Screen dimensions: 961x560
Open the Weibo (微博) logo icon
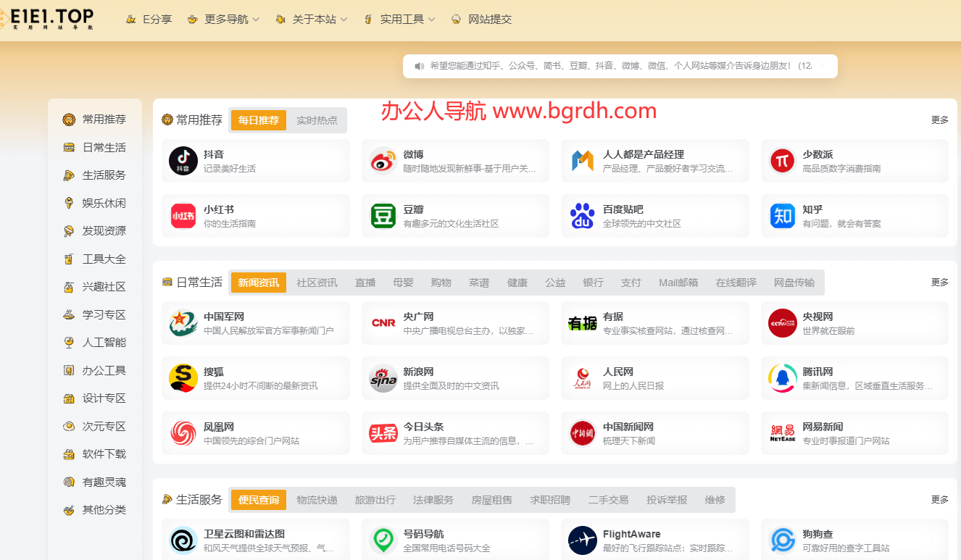pyautogui.click(x=383, y=161)
